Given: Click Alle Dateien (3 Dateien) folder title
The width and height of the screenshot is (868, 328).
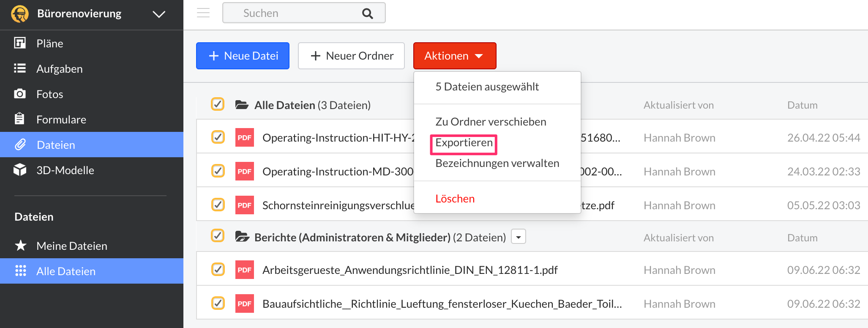Looking at the screenshot, I should click(x=312, y=105).
